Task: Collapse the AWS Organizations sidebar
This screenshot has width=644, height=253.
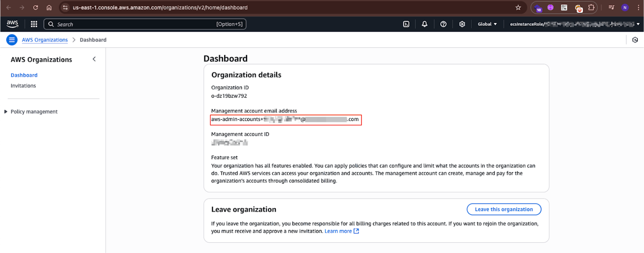Action: pos(94,59)
